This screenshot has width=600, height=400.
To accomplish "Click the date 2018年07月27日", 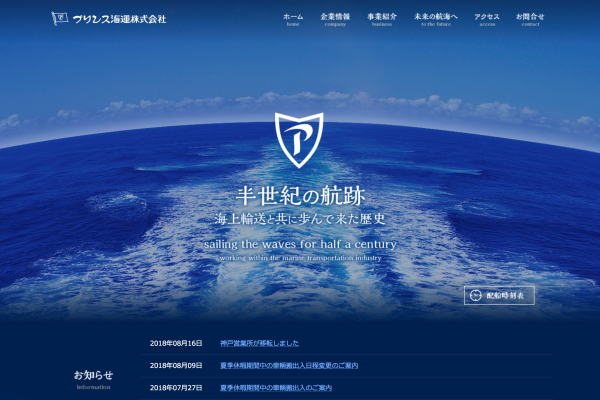I will (176, 388).
